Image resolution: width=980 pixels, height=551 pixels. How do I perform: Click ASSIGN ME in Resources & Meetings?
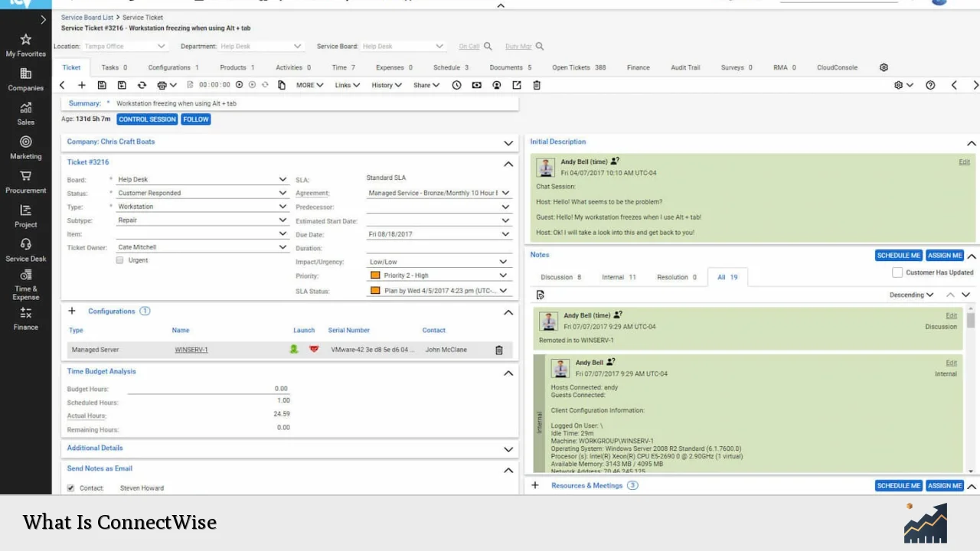pyautogui.click(x=945, y=485)
